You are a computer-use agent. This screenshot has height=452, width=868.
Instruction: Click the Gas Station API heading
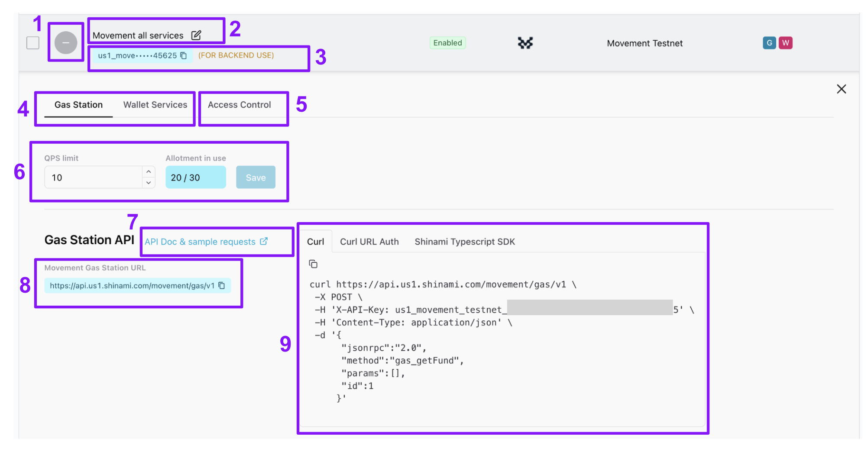tap(89, 240)
